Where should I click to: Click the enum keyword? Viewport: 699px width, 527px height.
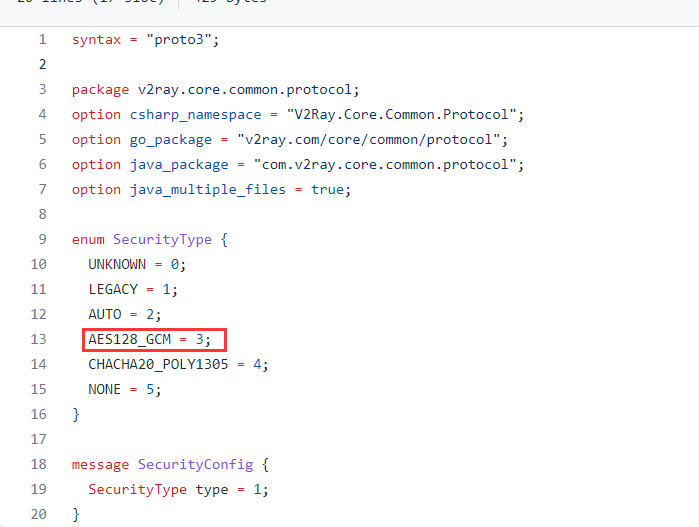click(88, 239)
